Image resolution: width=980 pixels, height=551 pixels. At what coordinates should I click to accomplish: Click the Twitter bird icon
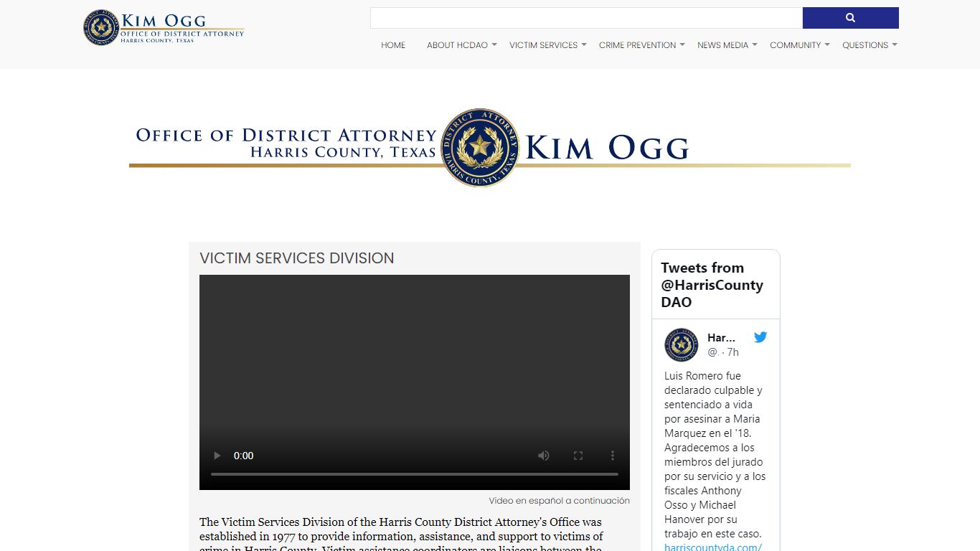[x=760, y=337]
